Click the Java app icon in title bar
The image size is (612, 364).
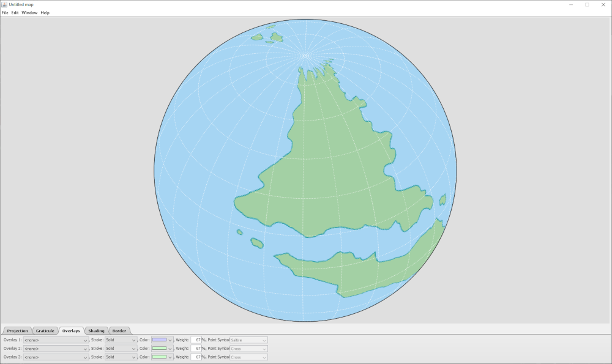(x=4, y=4)
